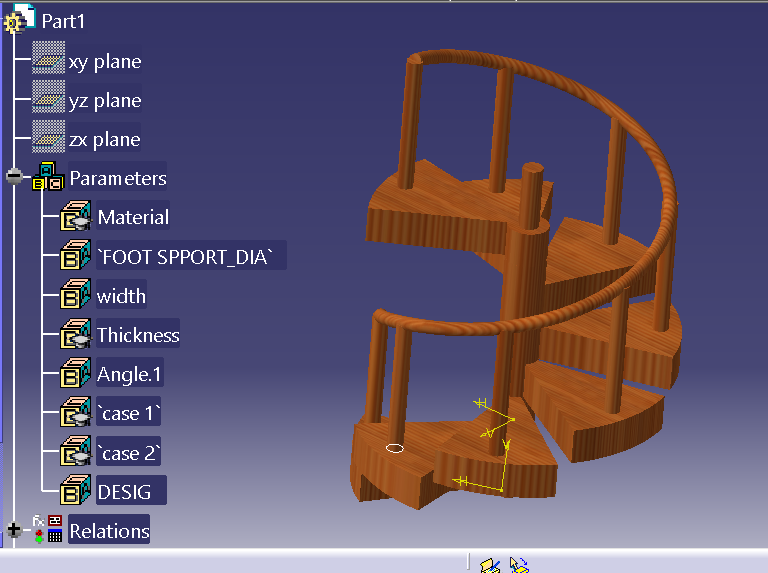Select the 'yz plane' label
Image resolution: width=768 pixels, height=573 pixels.
(105, 100)
